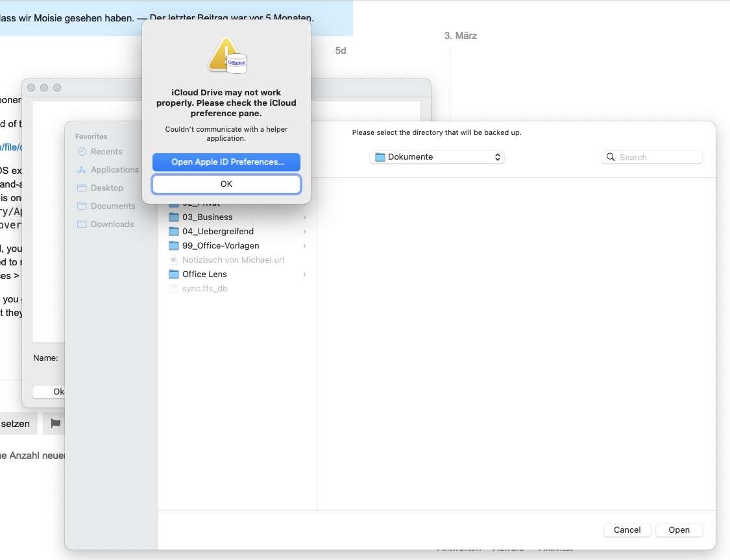730x560 pixels.
Task: Click the sync.ffs_db file entry
Action: pyautogui.click(x=237, y=289)
